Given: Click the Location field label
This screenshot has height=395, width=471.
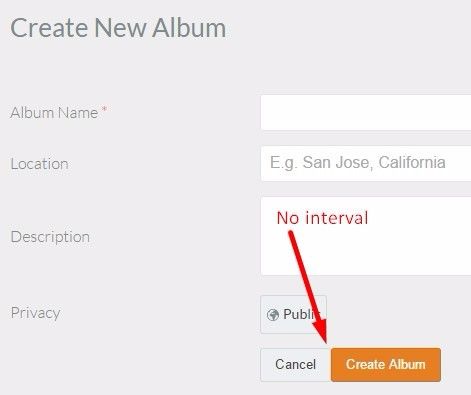Looking at the screenshot, I should pyautogui.click(x=39, y=164).
